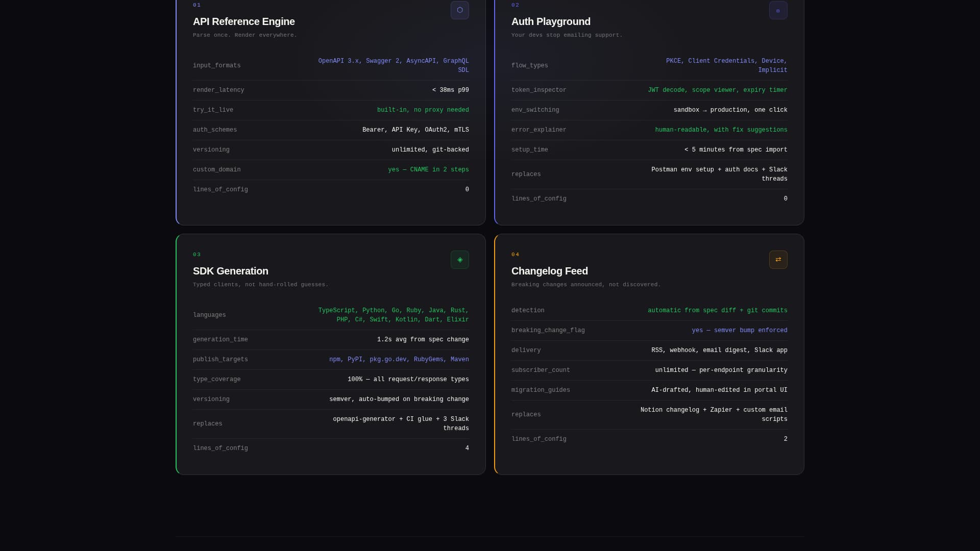Viewport: 980px width, 551px height.
Task: Click 'AI-drafted, human-edited in portal UI' value
Action: point(719,390)
